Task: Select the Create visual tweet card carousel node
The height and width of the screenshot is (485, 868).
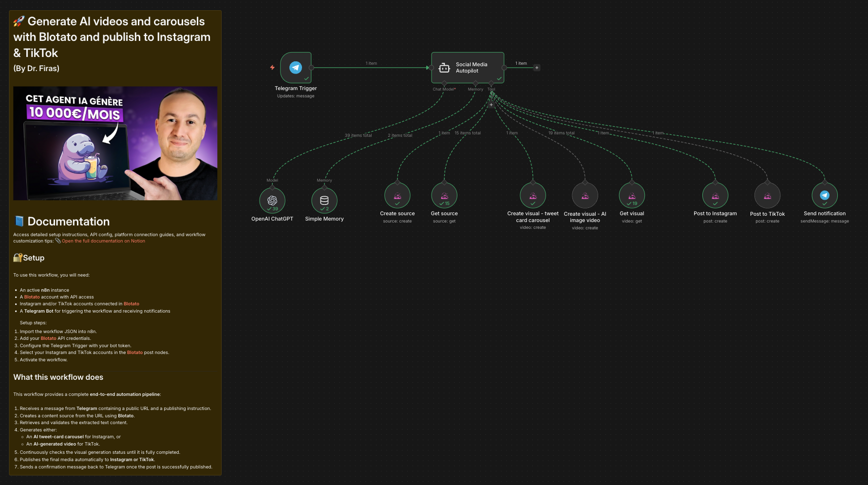Action: pos(533,196)
